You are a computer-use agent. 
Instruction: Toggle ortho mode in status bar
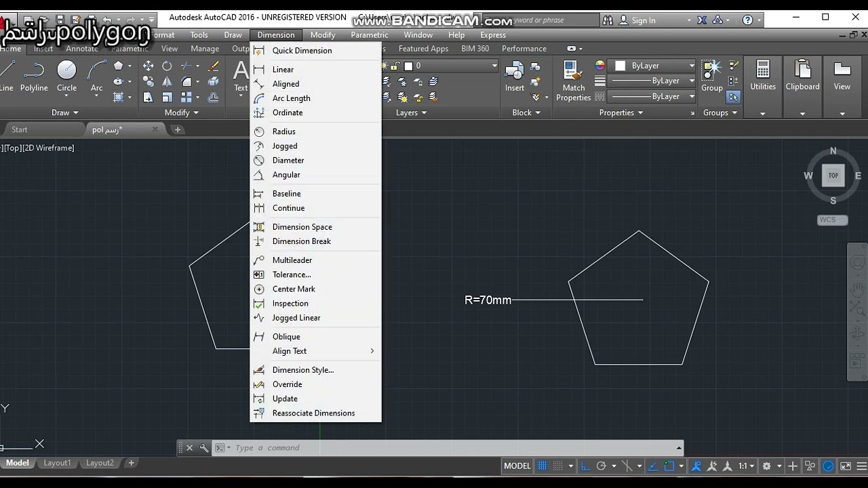tap(585, 466)
